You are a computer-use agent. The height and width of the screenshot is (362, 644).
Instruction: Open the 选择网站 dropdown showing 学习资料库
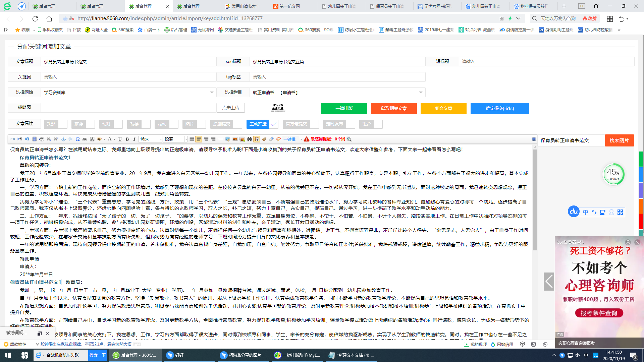click(x=211, y=92)
